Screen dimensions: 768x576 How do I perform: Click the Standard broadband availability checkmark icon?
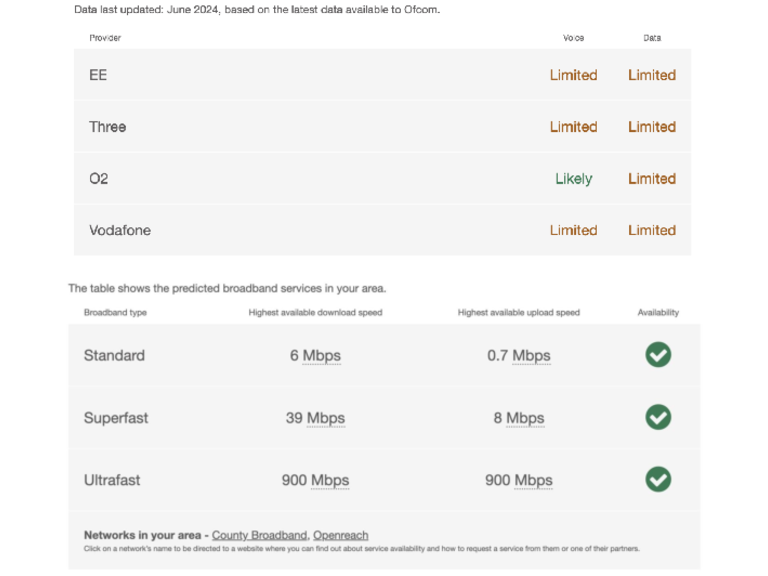click(x=658, y=355)
